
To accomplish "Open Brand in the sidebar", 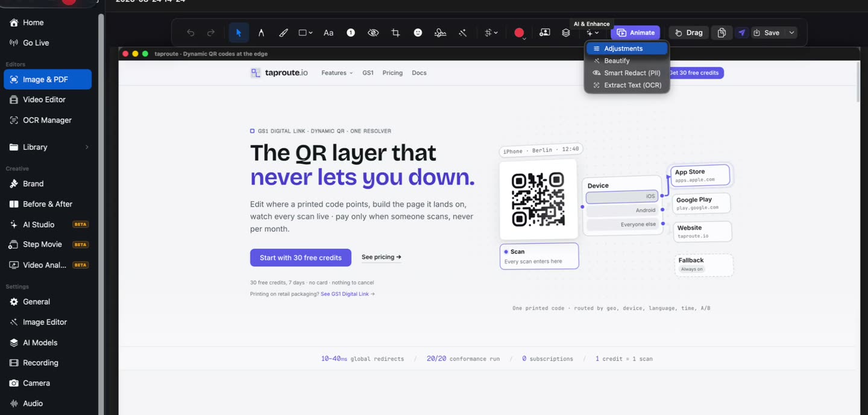I will (48, 183).
